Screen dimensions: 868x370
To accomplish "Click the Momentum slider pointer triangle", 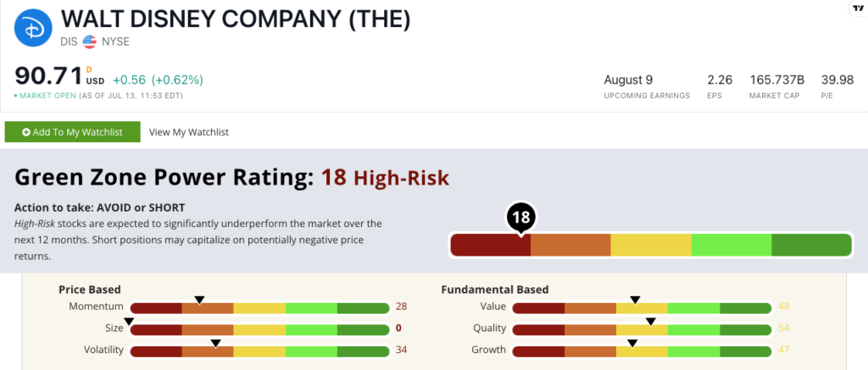I will [199, 299].
